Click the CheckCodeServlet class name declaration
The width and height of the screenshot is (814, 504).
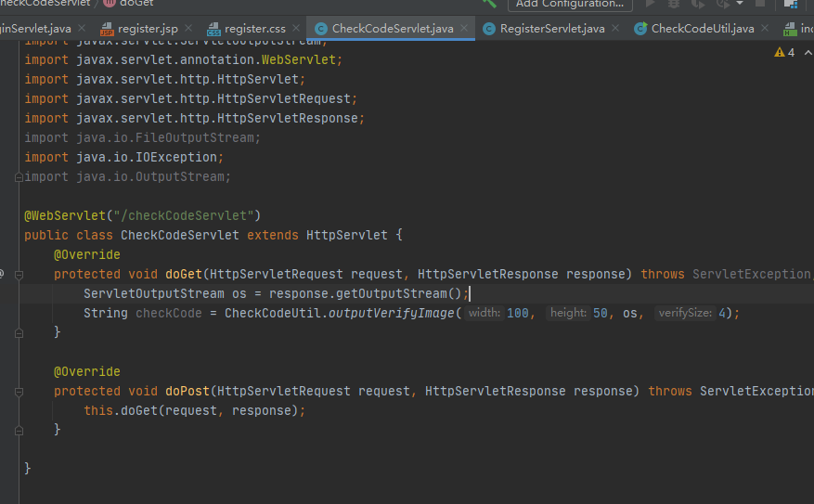[180, 235]
